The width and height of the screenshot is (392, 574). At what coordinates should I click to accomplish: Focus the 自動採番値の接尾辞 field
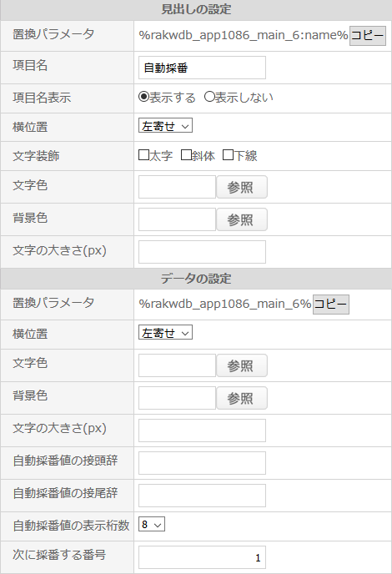click(202, 496)
